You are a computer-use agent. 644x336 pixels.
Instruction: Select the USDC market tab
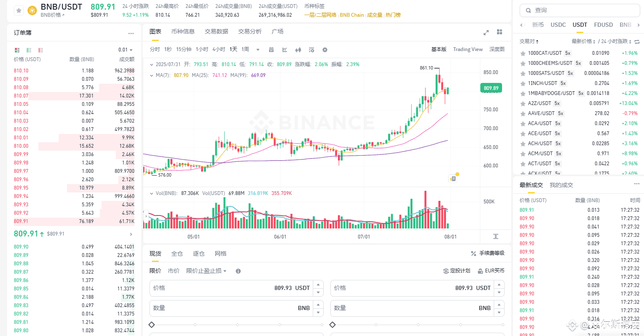(x=558, y=25)
